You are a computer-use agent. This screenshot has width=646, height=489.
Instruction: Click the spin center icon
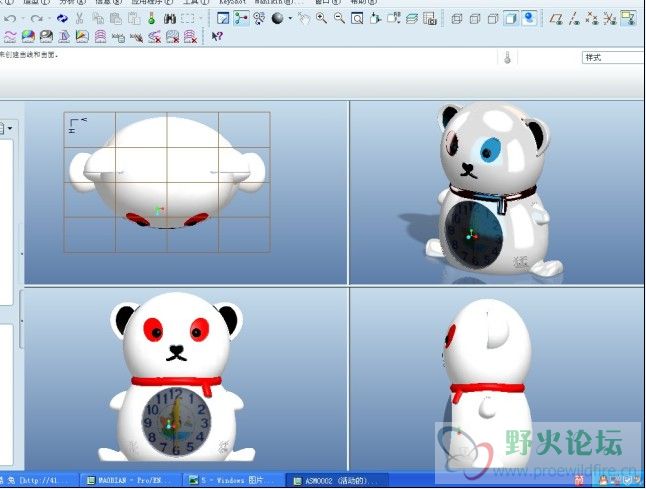259,19
